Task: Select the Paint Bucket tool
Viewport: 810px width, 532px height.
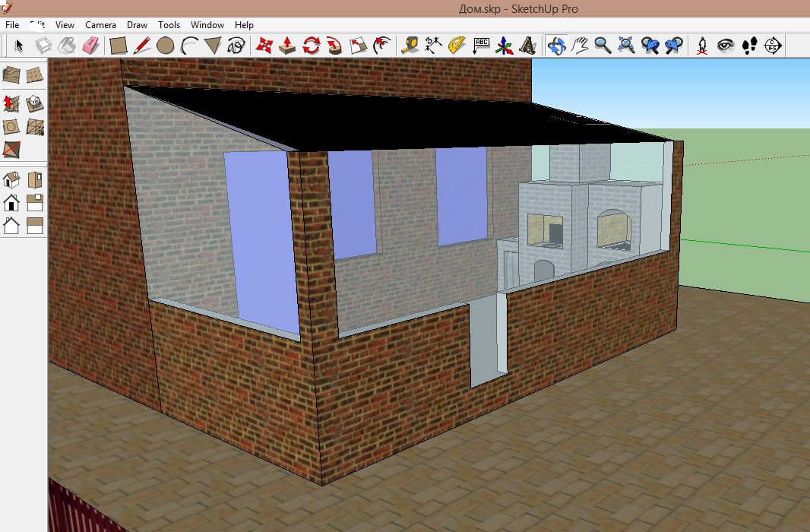Action: (68, 46)
